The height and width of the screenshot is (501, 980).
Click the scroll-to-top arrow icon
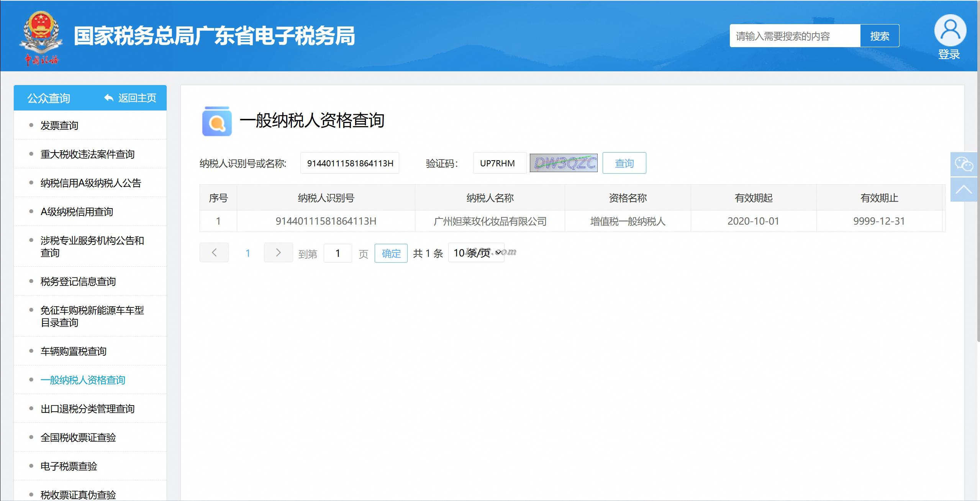coord(964,190)
